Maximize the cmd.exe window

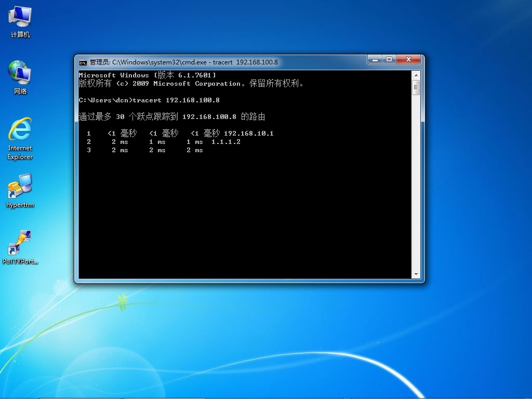tap(389, 60)
